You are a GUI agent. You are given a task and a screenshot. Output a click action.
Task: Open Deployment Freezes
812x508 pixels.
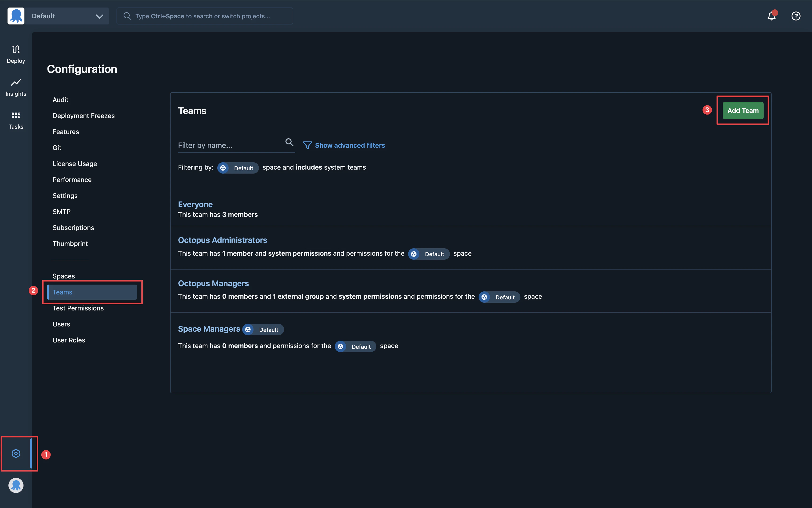[x=84, y=115]
